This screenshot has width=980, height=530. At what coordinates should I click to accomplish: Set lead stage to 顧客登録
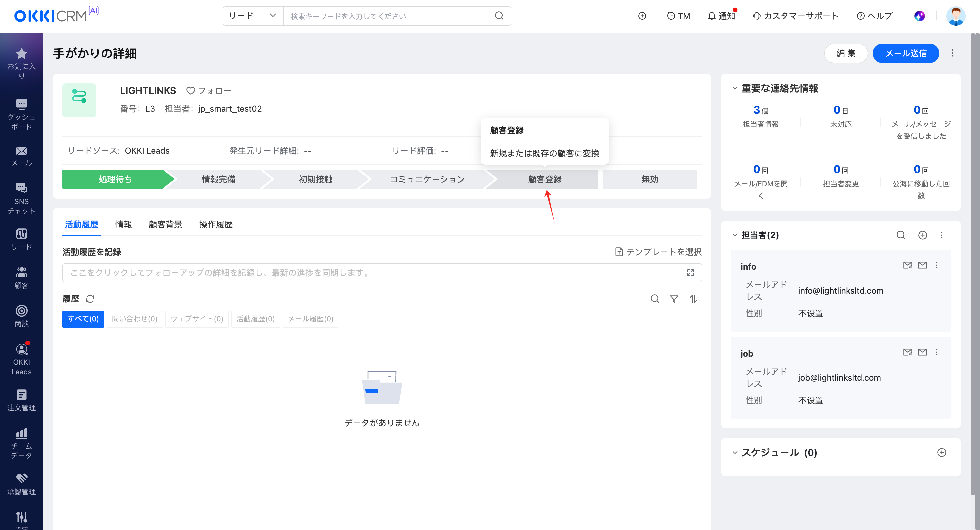tap(544, 179)
